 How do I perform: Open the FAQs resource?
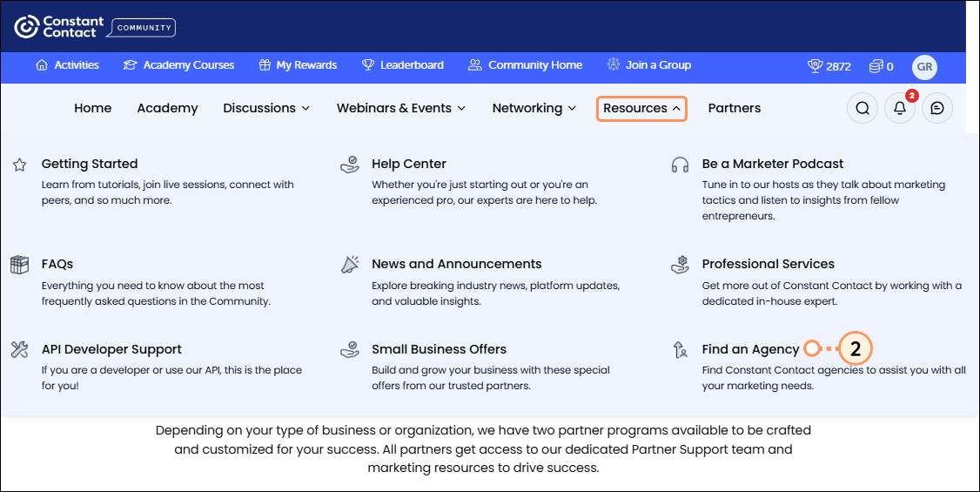pos(57,264)
